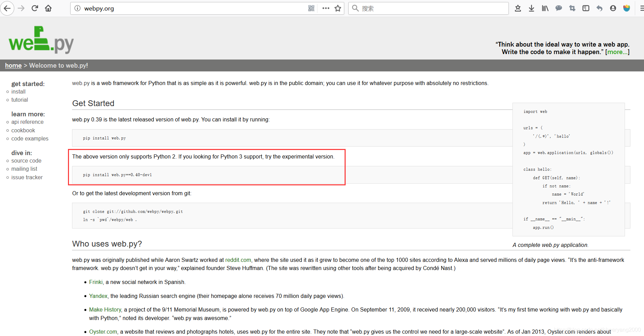Click the web.py logo

click(41, 40)
